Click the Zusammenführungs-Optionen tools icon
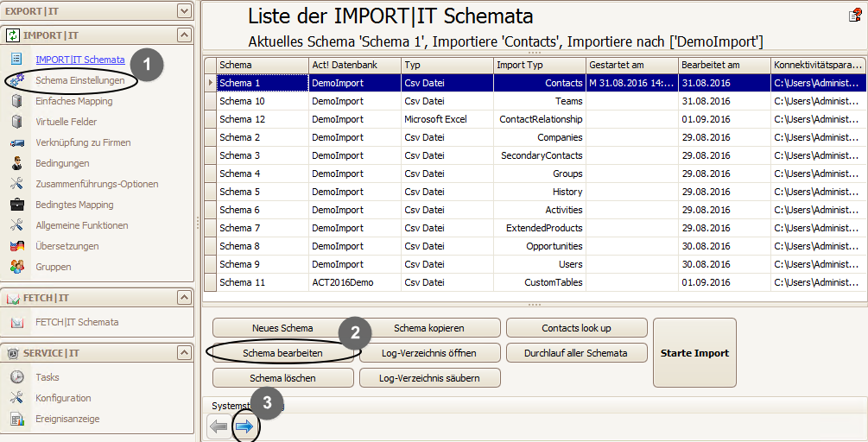 pyautogui.click(x=16, y=184)
